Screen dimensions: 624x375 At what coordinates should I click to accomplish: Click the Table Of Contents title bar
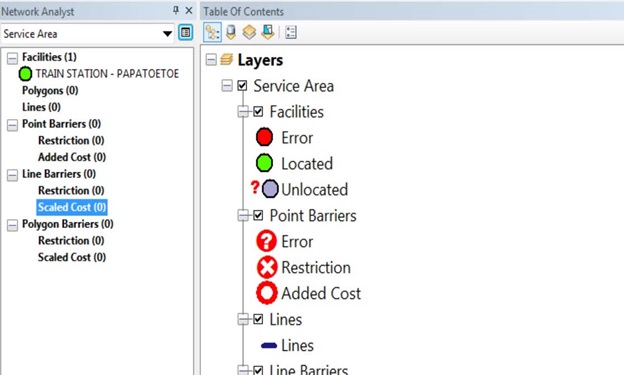[x=412, y=11]
